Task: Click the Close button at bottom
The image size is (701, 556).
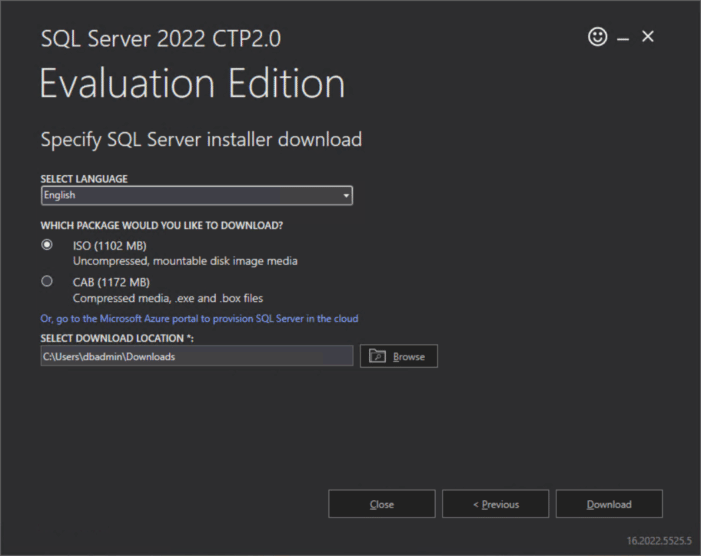Action: click(x=382, y=504)
